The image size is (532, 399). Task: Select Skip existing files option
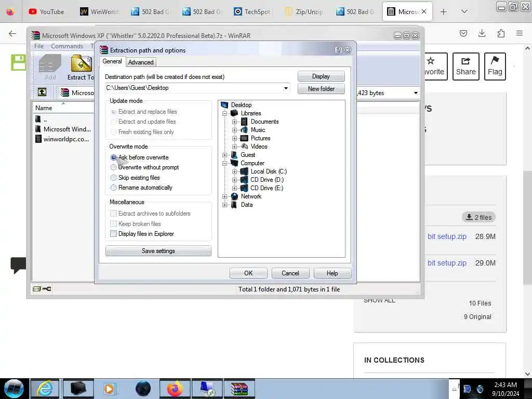click(113, 178)
